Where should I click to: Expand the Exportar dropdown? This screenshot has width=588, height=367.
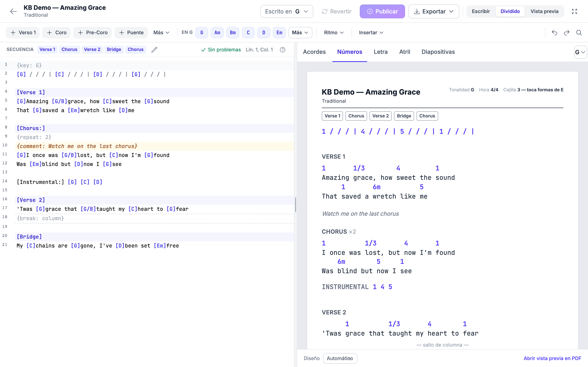click(x=434, y=11)
